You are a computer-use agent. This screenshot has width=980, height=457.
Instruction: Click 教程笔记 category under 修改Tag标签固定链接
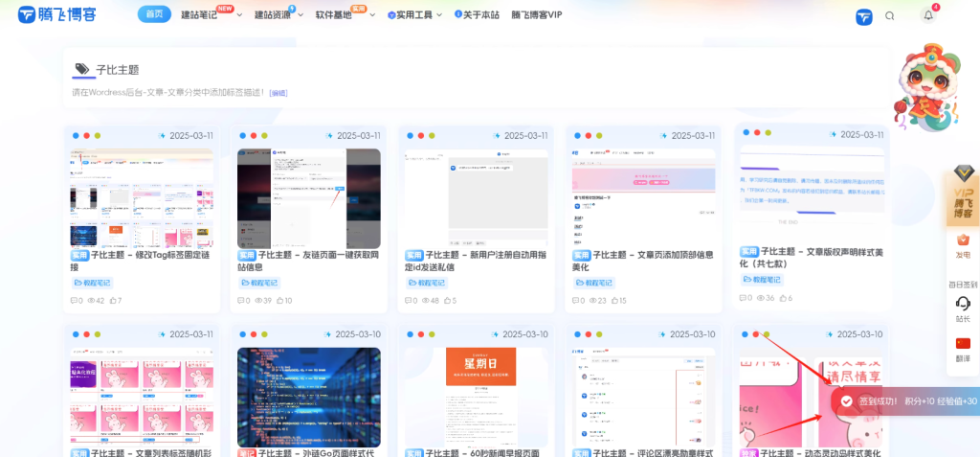pos(92,283)
